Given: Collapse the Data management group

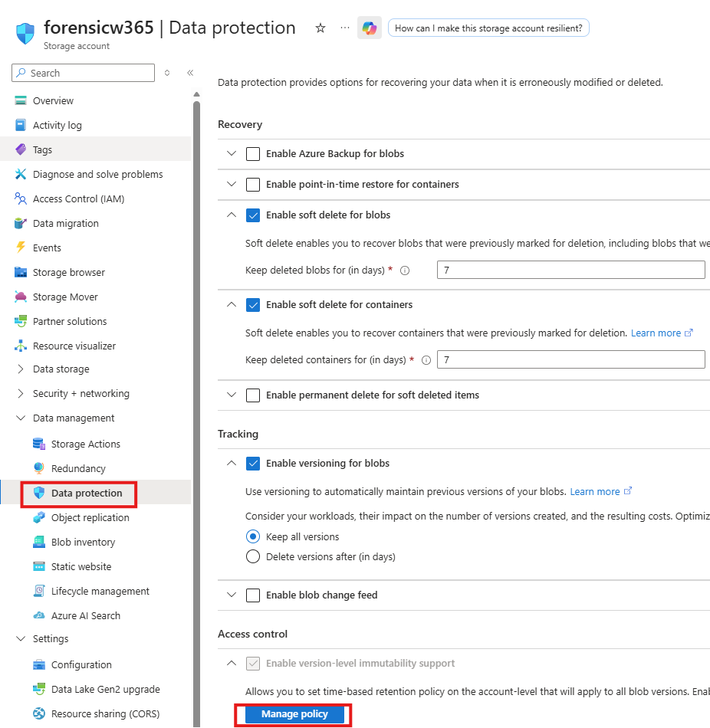Looking at the screenshot, I should [x=21, y=418].
